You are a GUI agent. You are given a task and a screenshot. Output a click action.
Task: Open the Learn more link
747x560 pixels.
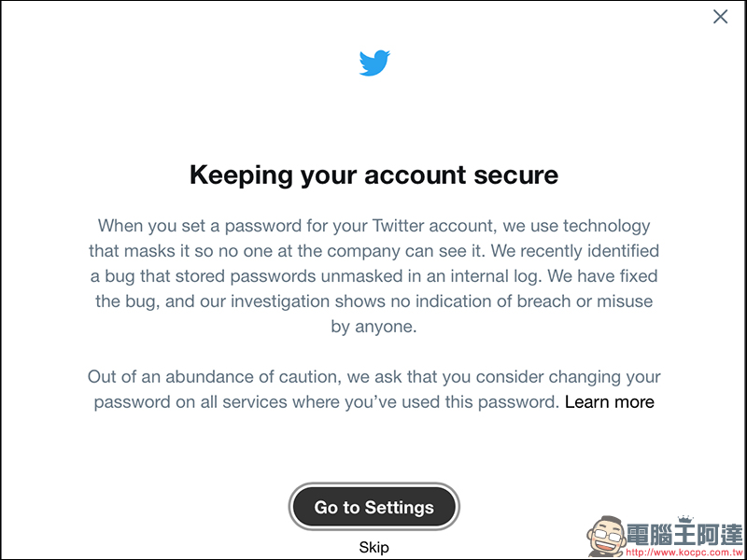tap(609, 402)
